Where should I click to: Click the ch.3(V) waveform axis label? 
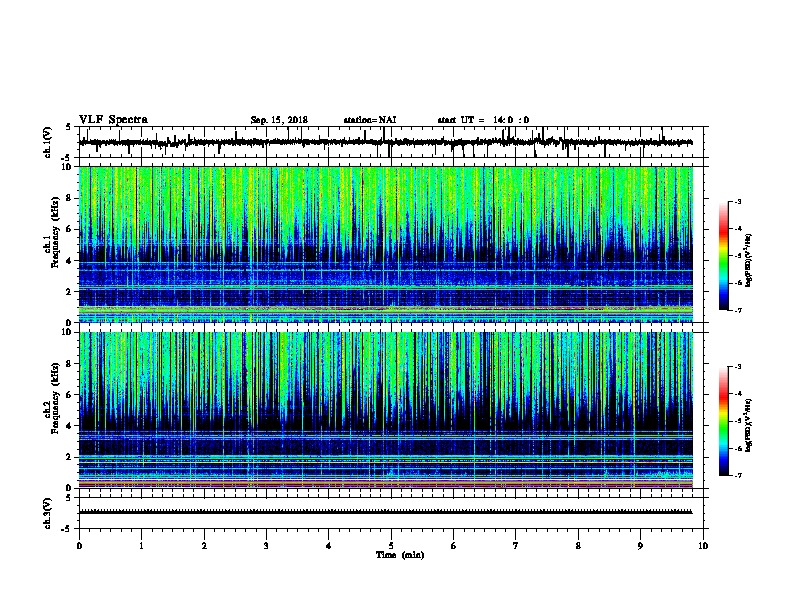(x=48, y=513)
